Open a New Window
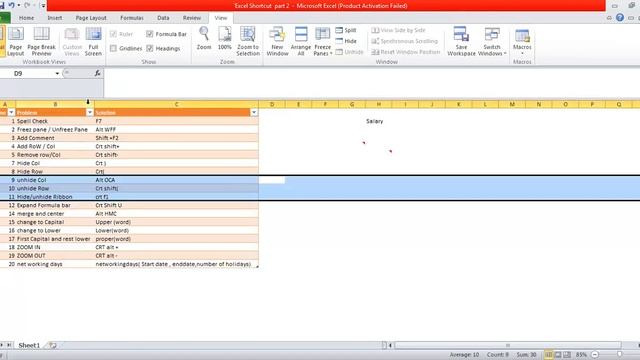The height and width of the screenshot is (360, 640). click(x=277, y=42)
